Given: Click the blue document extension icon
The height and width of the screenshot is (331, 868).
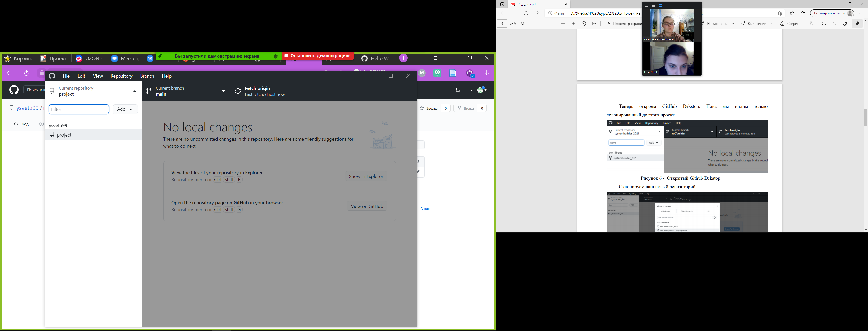Looking at the screenshot, I should [453, 73].
